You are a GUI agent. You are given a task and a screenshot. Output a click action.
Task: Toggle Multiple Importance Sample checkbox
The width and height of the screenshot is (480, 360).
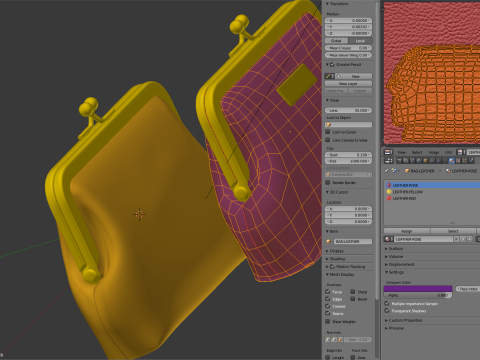387,303
